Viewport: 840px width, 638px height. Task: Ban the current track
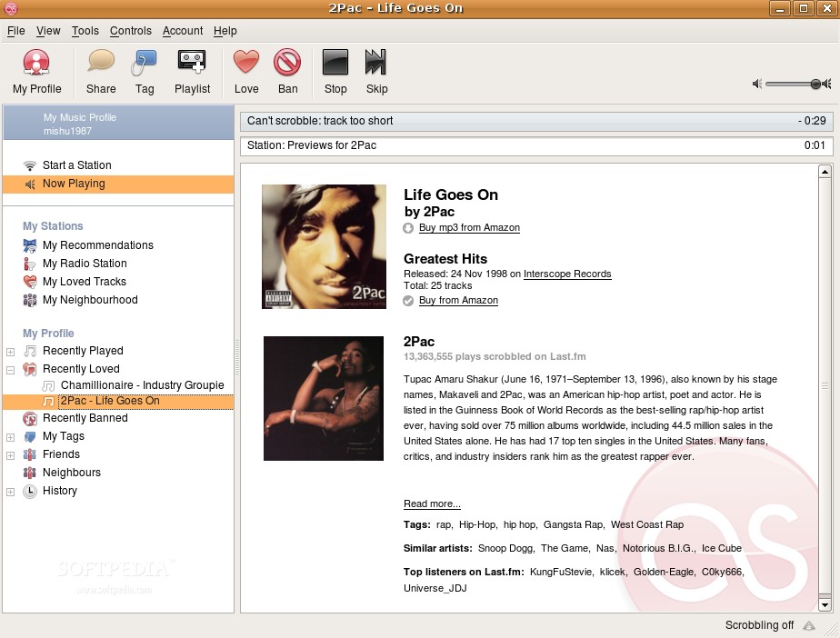[x=287, y=73]
